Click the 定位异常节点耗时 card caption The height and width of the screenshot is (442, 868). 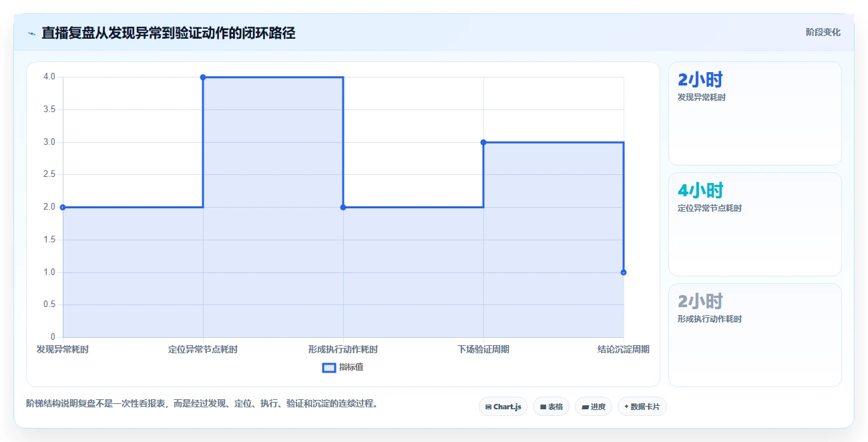coord(709,208)
